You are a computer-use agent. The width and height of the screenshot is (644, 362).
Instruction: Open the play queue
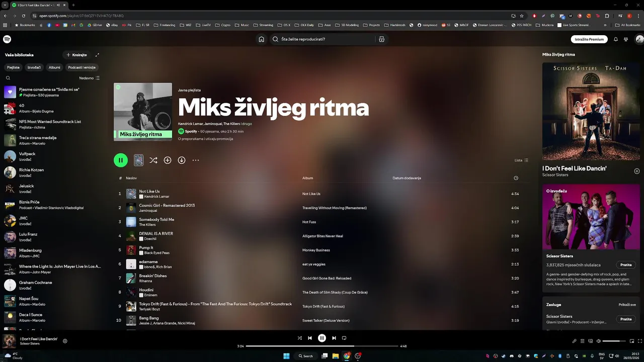point(583,341)
